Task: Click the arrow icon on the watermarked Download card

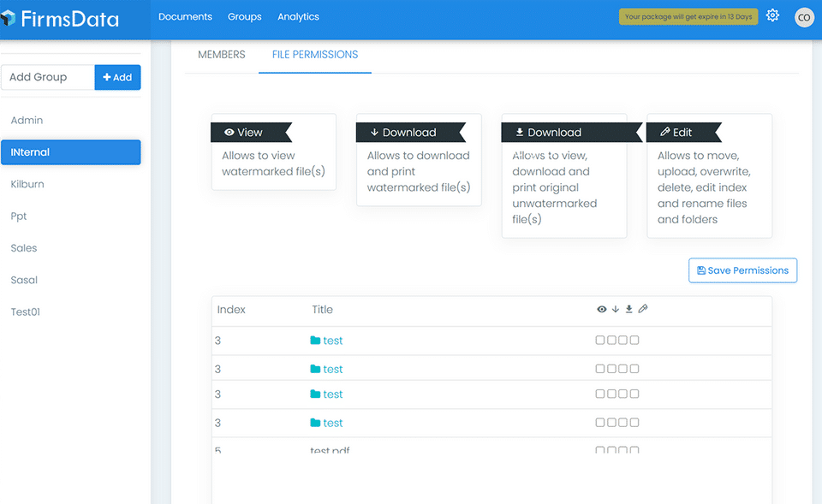Action: tap(374, 132)
